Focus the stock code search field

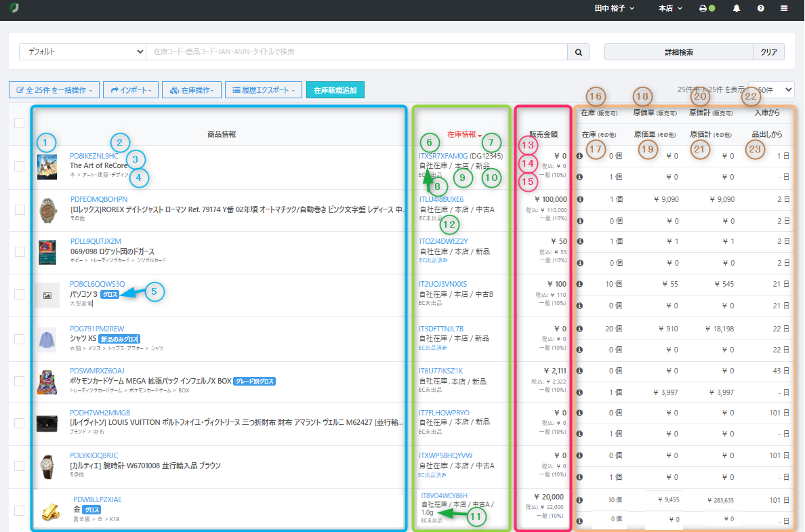click(357, 52)
